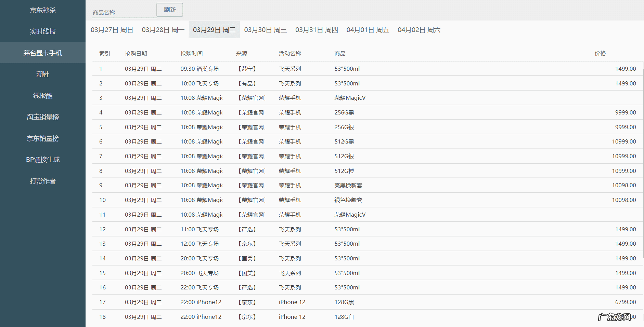Viewport: 644px width, 327px height.
Task: Switch to the 04月01日 周五 tab
Action: click(368, 30)
